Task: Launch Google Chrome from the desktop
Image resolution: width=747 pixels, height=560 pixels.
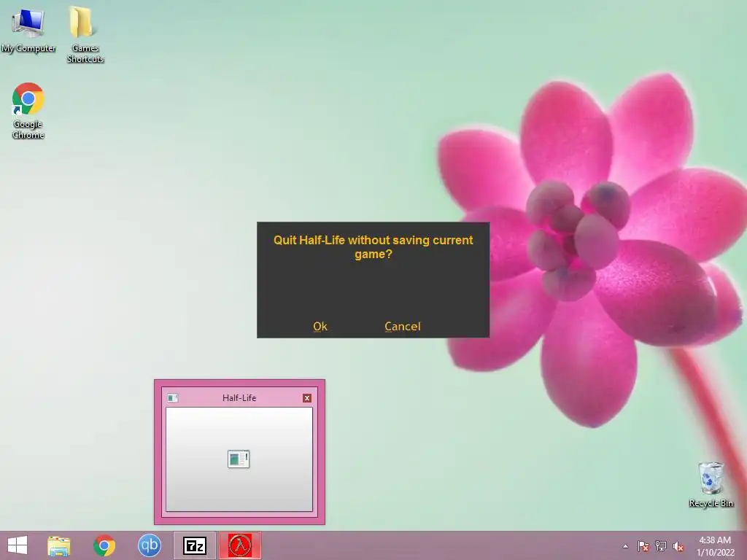Action: coord(28,111)
